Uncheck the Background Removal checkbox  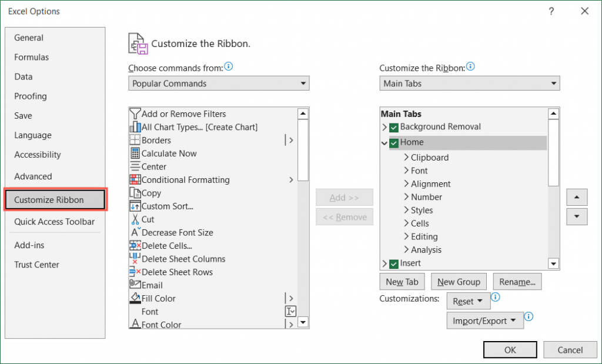pos(394,127)
